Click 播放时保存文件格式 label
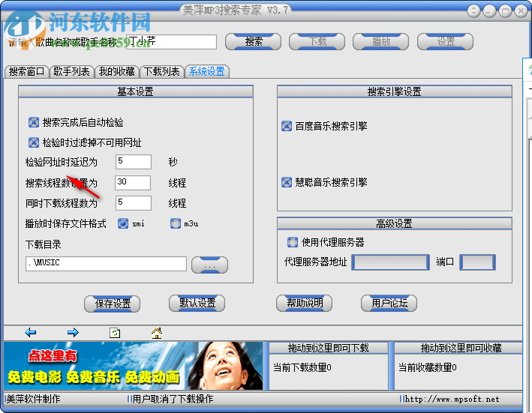The height and width of the screenshot is (413, 532). (x=65, y=223)
